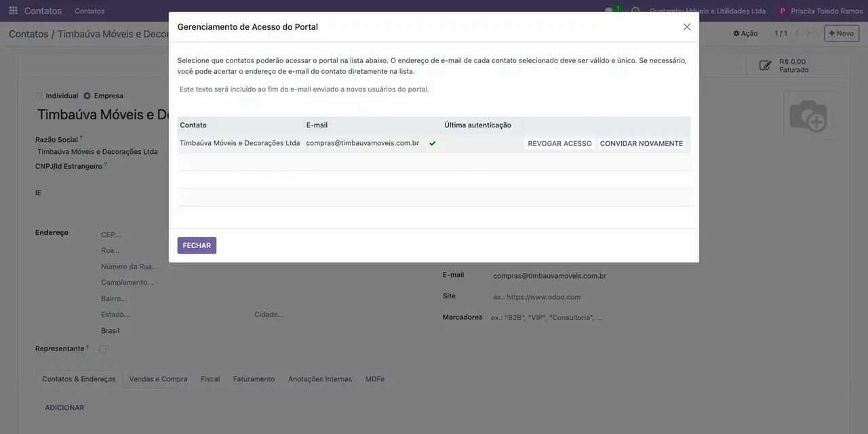Click the FECHAR button
868x434 pixels.
tap(197, 245)
